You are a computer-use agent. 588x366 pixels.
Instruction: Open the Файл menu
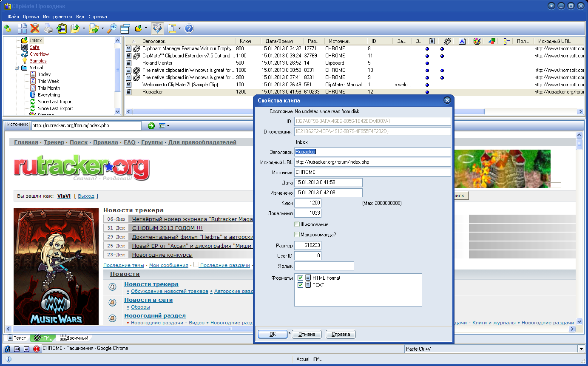click(x=13, y=17)
